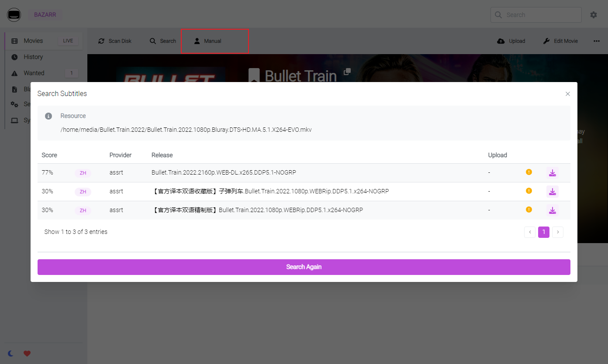Download the 双语精制版 subtitle
The image size is (608, 364).
pyautogui.click(x=553, y=210)
